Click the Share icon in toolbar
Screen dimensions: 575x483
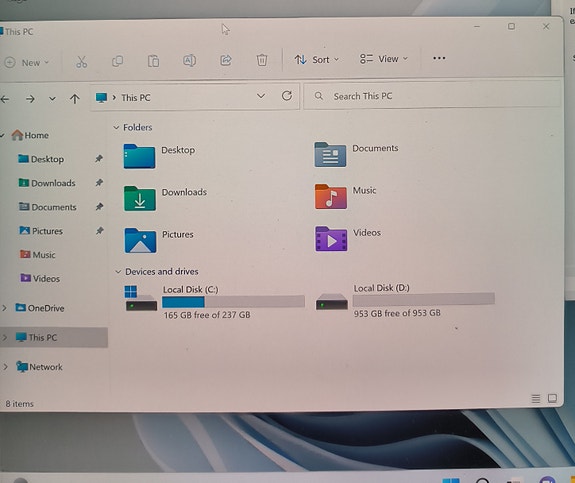pyautogui.click(x=226, y=60)
